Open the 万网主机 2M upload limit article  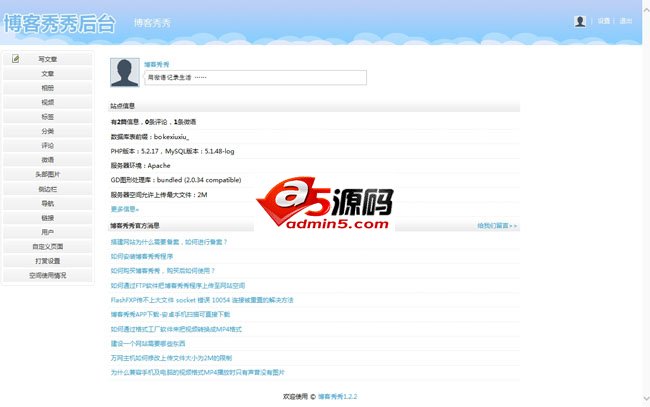click(x=171, y=358)
